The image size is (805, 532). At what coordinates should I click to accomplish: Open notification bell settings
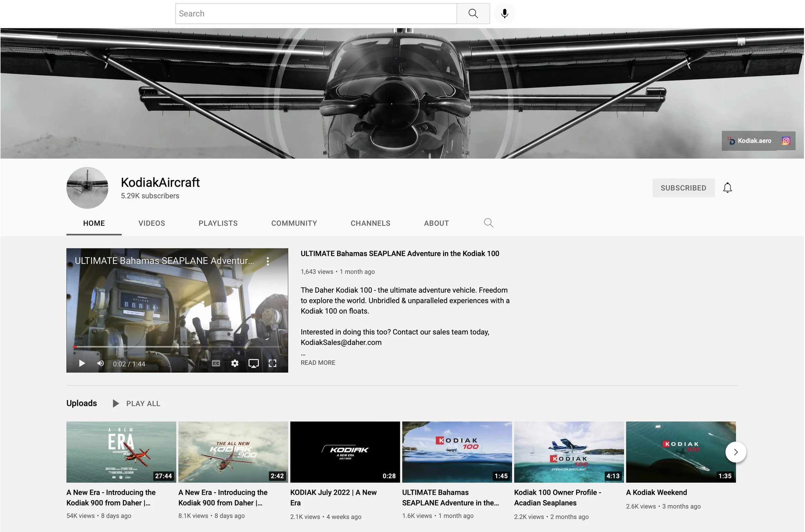pos(727,188)
